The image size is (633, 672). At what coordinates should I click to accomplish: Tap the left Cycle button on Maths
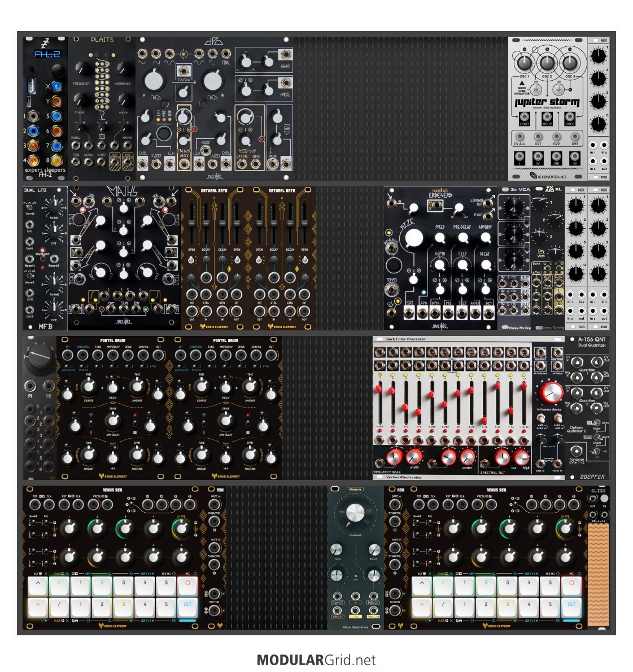click(79, 220)
